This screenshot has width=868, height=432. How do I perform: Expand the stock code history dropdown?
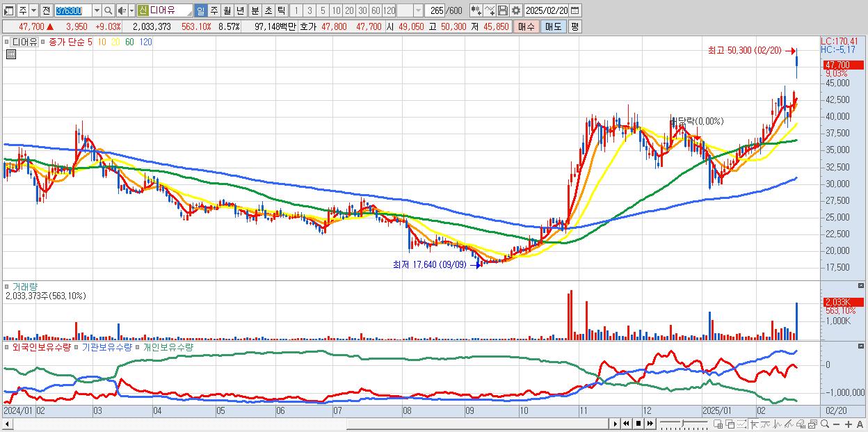point(97,10)
